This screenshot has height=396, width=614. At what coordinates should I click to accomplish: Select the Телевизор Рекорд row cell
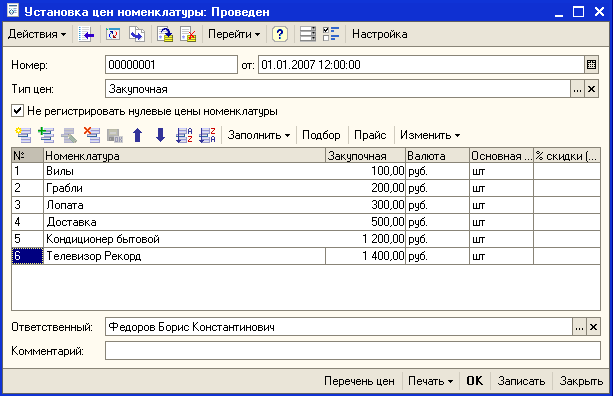(184, 256)
